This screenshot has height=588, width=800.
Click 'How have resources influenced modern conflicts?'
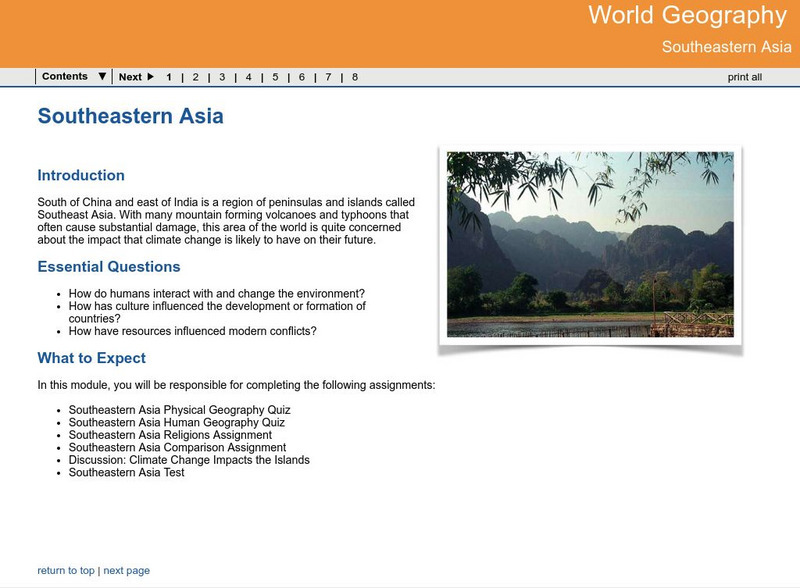[x=192, y=331]
